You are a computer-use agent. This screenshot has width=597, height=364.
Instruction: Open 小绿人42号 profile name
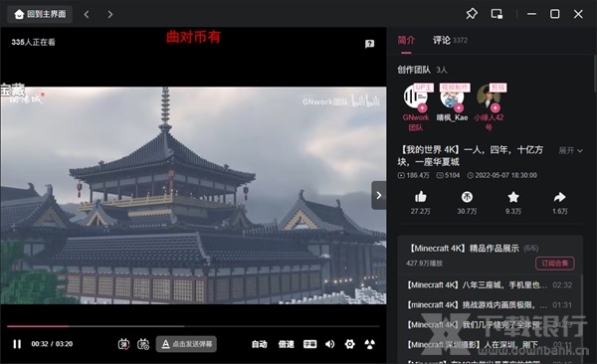489,122
